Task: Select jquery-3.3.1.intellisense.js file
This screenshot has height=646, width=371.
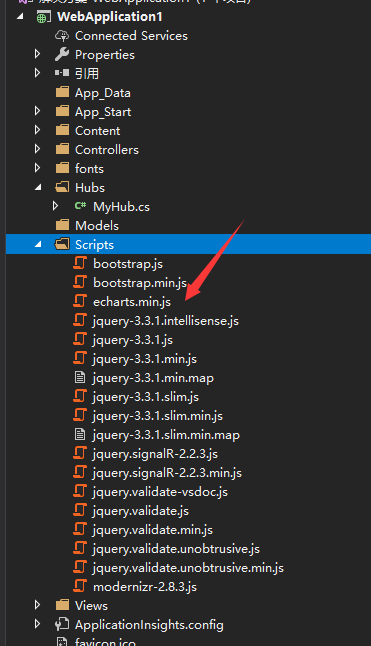Action: click(x=166, y=321)
